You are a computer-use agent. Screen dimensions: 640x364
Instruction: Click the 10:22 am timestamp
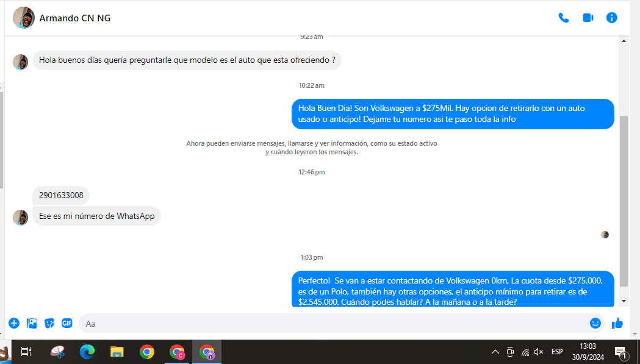312,85
